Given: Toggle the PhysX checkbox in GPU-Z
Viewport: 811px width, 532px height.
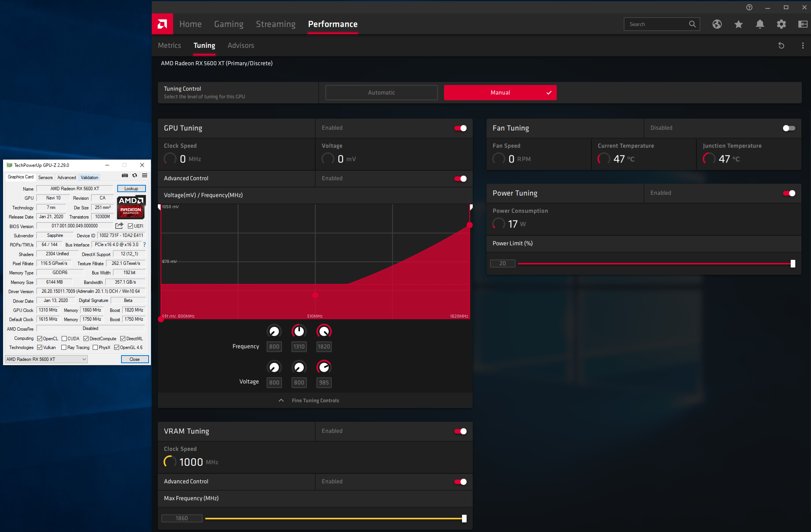Looking at the screenshot, I should pyautogui.click(x=95, y=348).
